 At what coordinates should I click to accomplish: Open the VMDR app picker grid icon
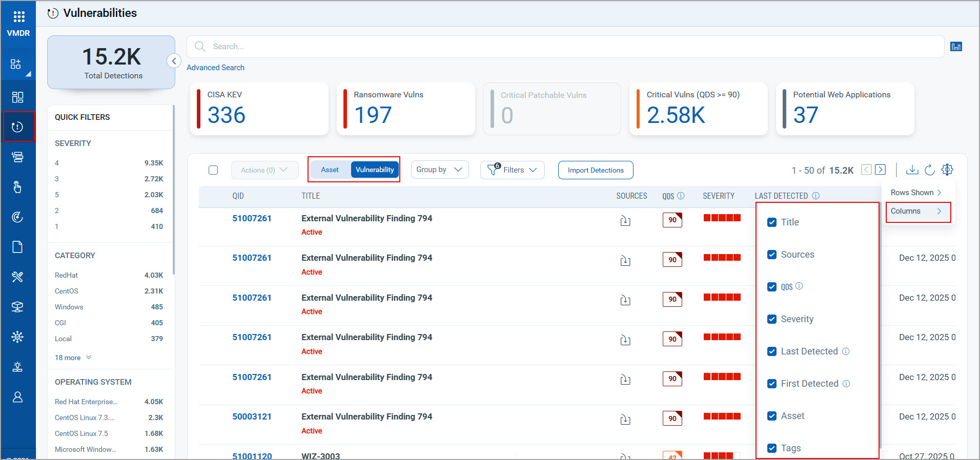18,17
